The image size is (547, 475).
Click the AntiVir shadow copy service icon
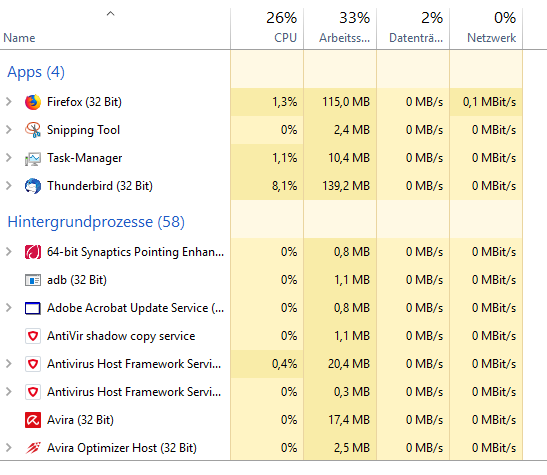(x=33, y=336)
